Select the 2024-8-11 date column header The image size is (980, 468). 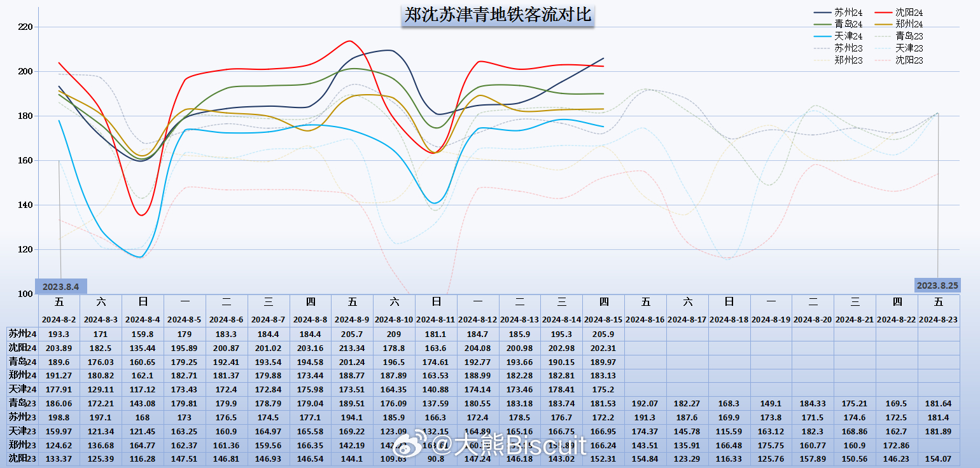point(436,319)
